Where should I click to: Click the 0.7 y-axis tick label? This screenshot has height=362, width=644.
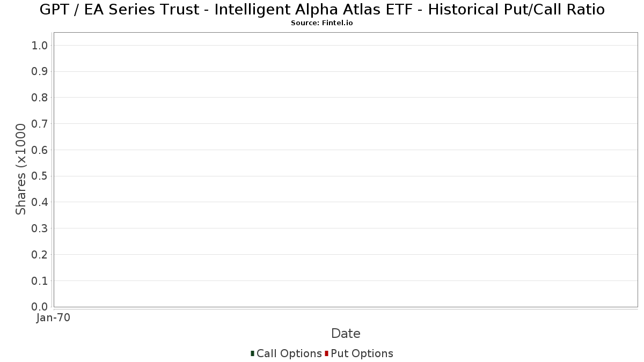(40, 124)
